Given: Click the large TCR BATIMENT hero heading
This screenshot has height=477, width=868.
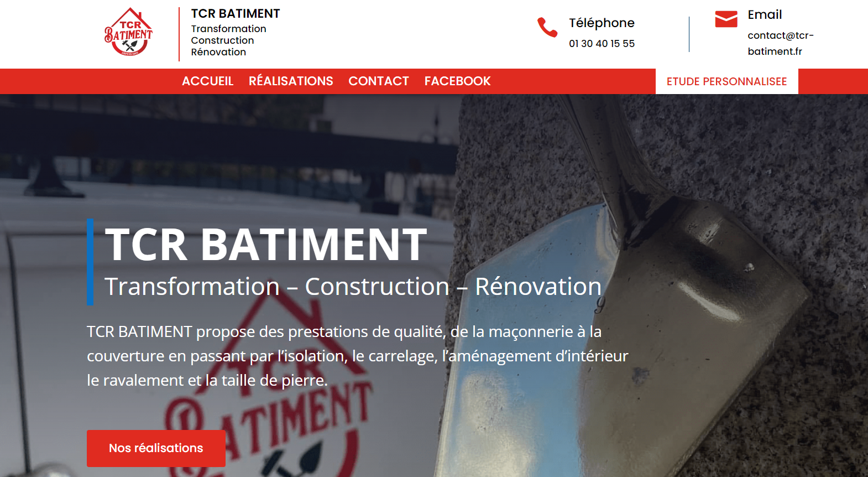Looking at the screenshot, I should point(266,244).
